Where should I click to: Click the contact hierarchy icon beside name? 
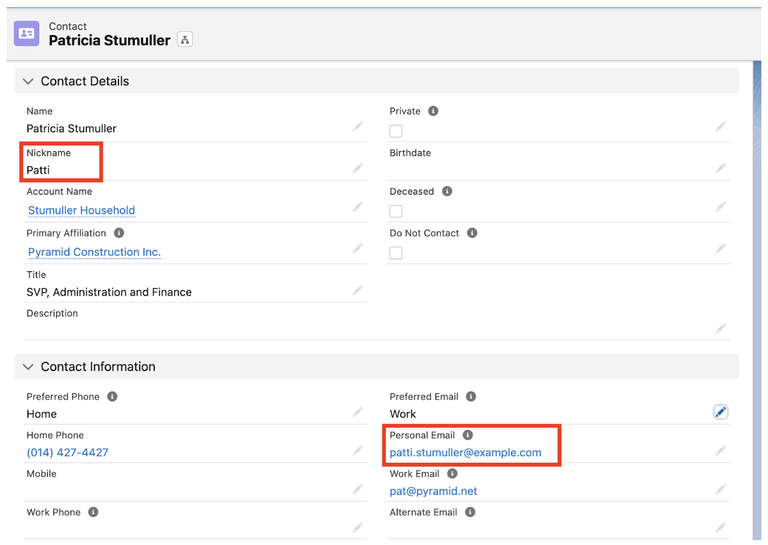pyautogui.click(x=185, y=40)
